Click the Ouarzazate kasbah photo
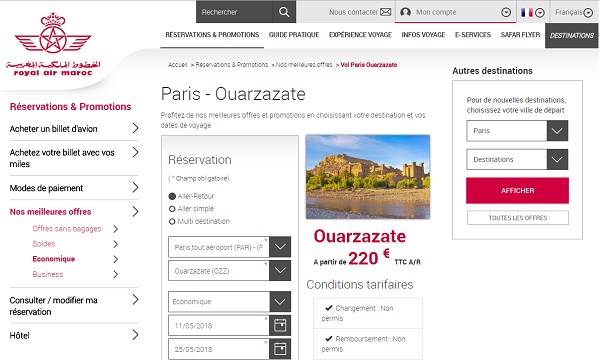This screenshot has width=600, height=360. click(368, 177)
